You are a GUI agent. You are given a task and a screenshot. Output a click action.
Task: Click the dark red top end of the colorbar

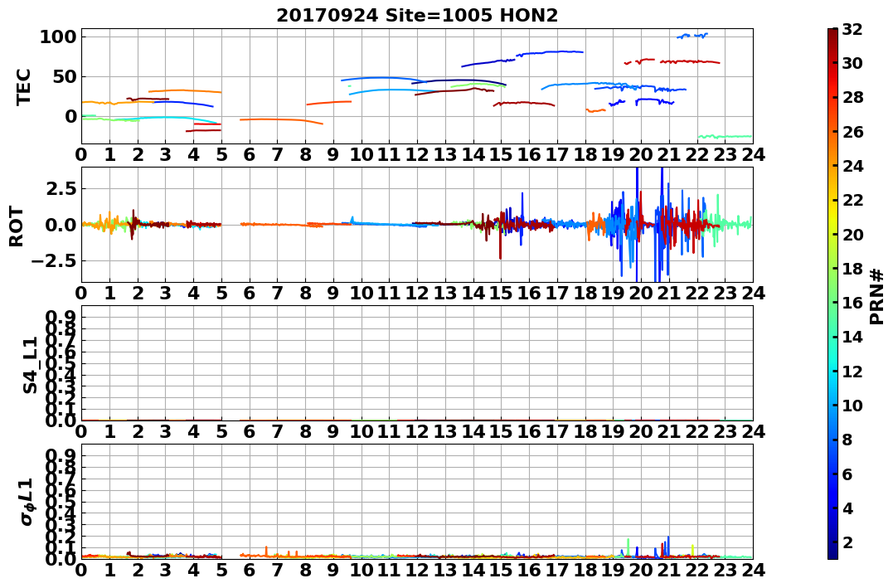tap(832, 32)
